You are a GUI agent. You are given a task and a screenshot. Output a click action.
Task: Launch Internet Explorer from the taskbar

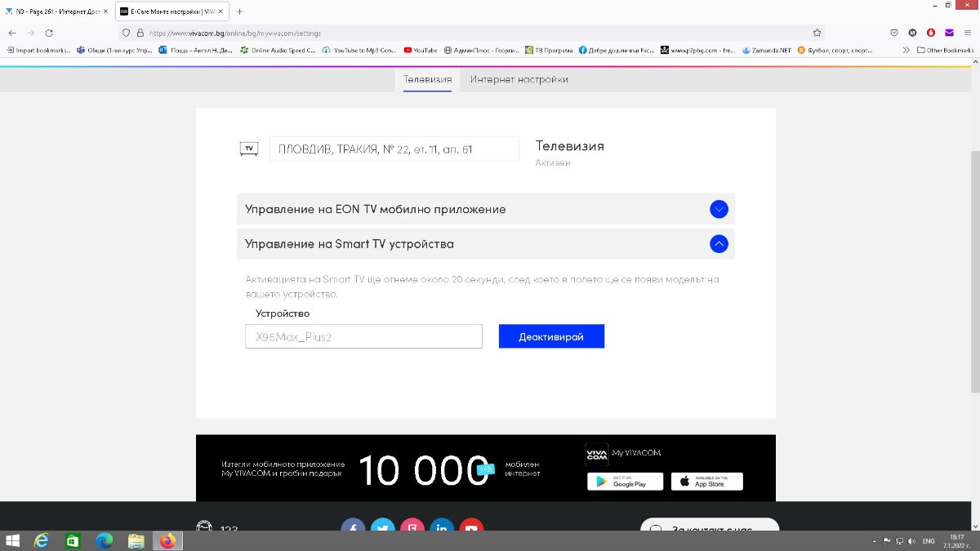(41, 541)
